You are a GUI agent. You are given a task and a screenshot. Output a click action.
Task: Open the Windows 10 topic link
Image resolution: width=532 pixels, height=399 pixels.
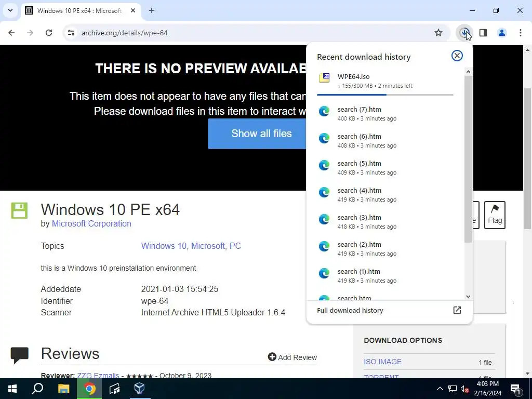(164, 246)
